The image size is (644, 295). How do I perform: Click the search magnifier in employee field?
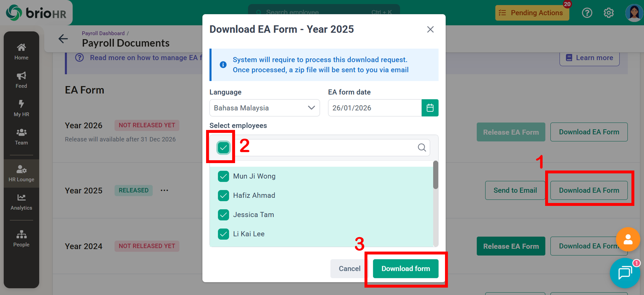[422, 148]
